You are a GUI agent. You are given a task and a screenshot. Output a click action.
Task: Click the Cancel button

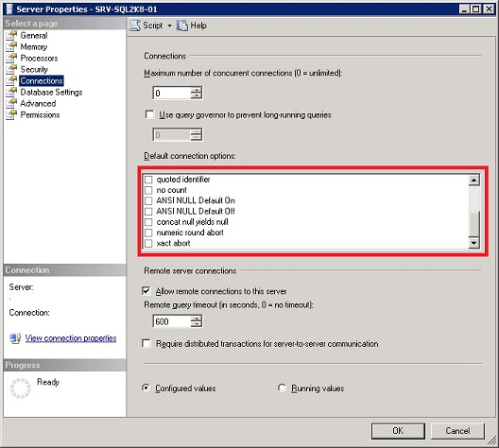pos(457,431)
